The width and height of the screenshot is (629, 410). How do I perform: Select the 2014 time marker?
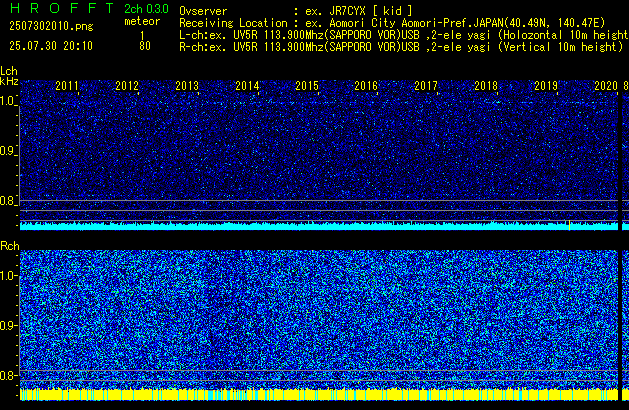click(247, 86)
